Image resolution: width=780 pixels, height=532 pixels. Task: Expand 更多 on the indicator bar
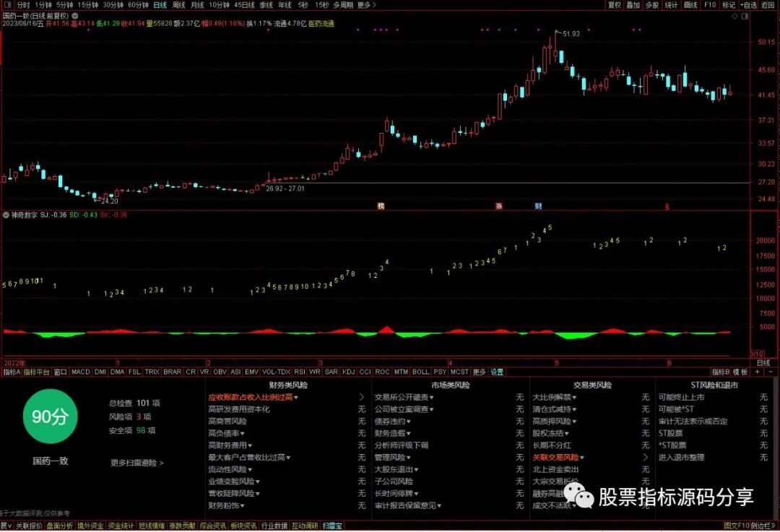pos(479,372)
